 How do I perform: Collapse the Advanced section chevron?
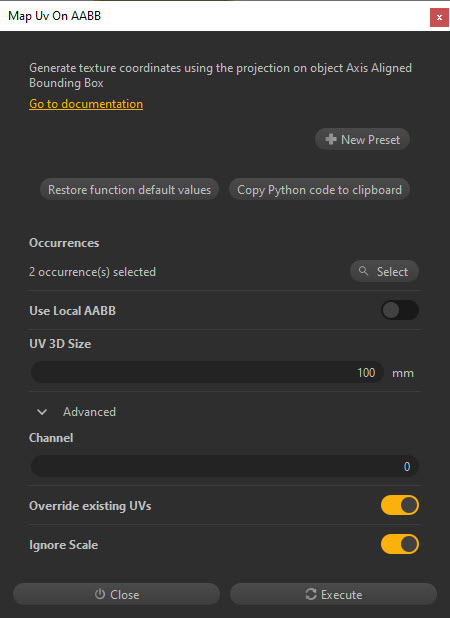point(42,412)
